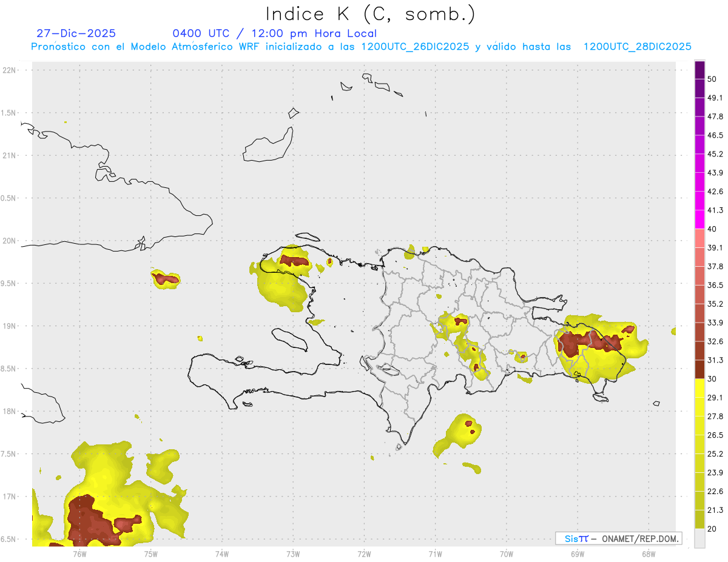Viewport: 728px width, 562px height.
Task: Pick the magenta swatch between 40 and 41.3
Action: pos(700,219)
